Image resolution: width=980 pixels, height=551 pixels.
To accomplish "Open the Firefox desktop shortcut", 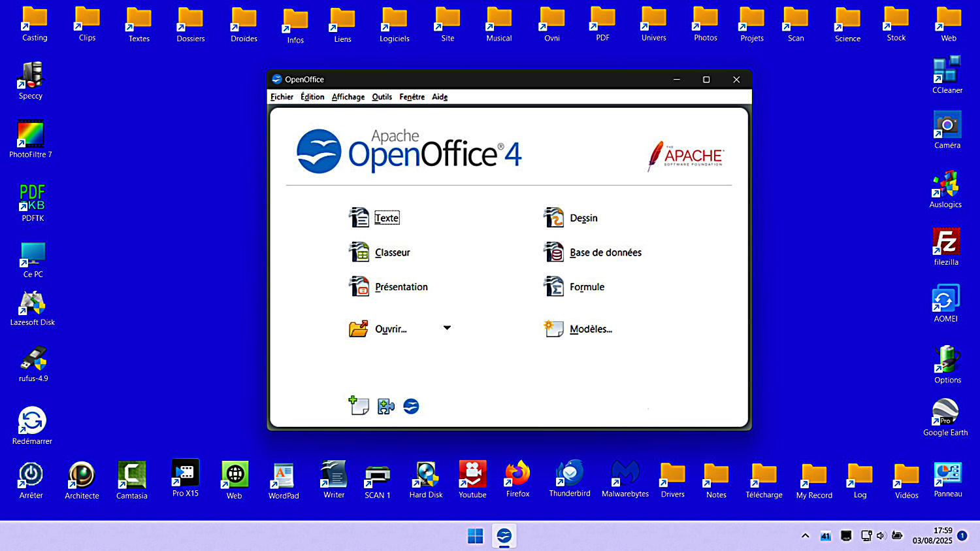I will tap(517, 478).
